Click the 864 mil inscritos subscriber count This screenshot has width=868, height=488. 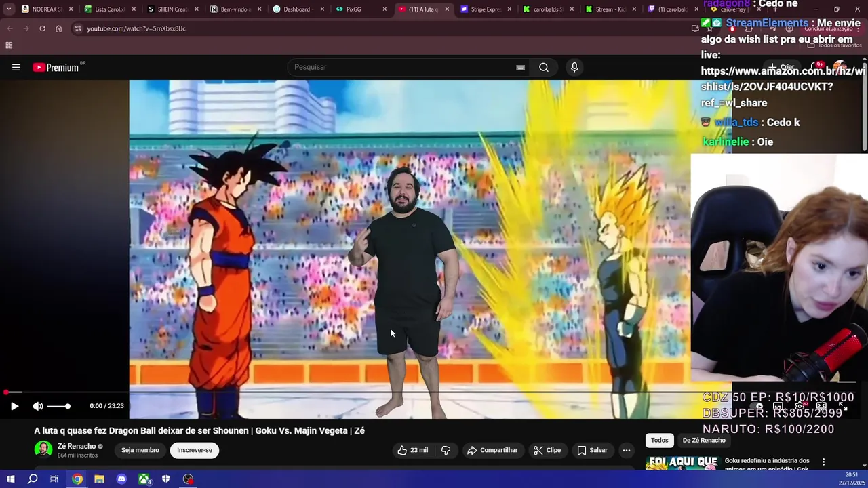click(77, 455)
